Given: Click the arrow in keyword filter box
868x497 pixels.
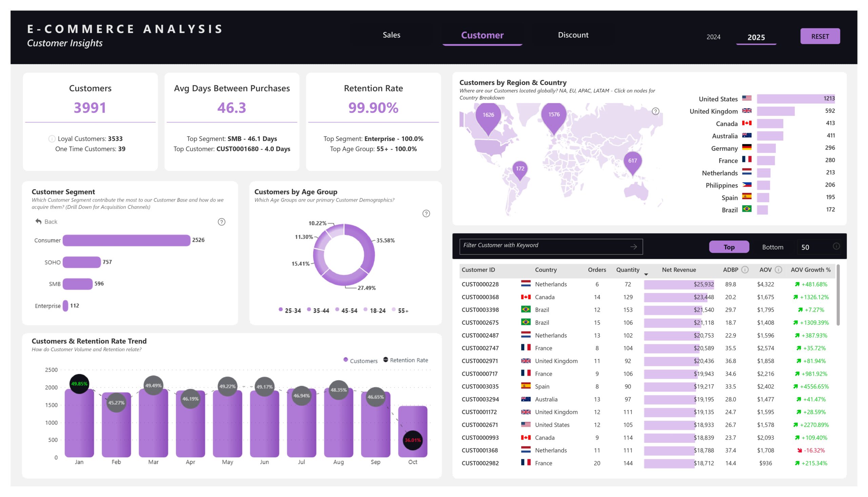Looking at the screenshot, I should pyautogui.click(x=633, y=246).
